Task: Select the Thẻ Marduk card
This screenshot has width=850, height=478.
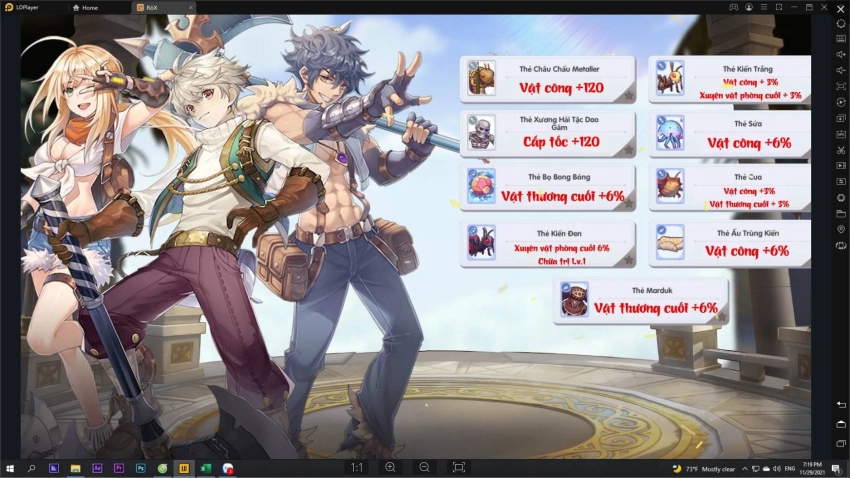Action: (640, 301)
